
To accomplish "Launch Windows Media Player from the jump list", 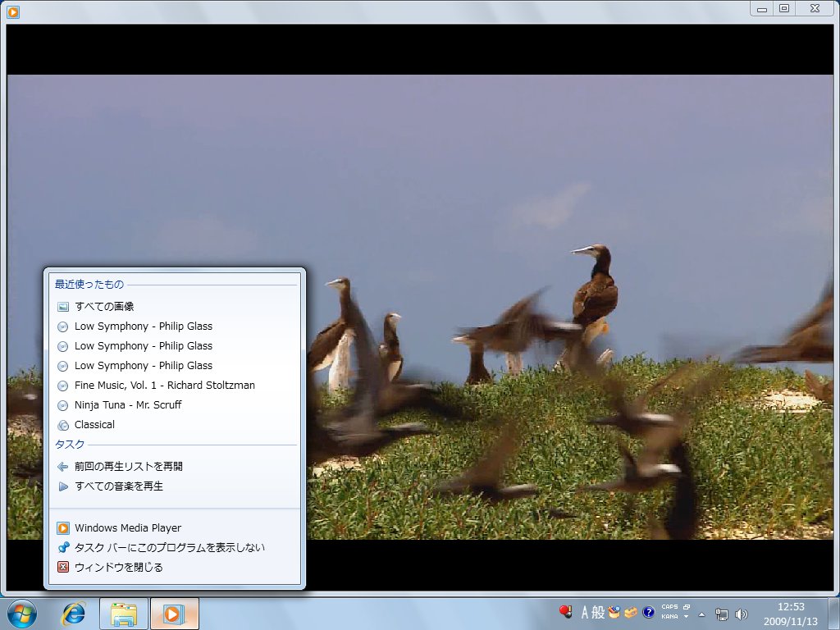I will [175, 528].
